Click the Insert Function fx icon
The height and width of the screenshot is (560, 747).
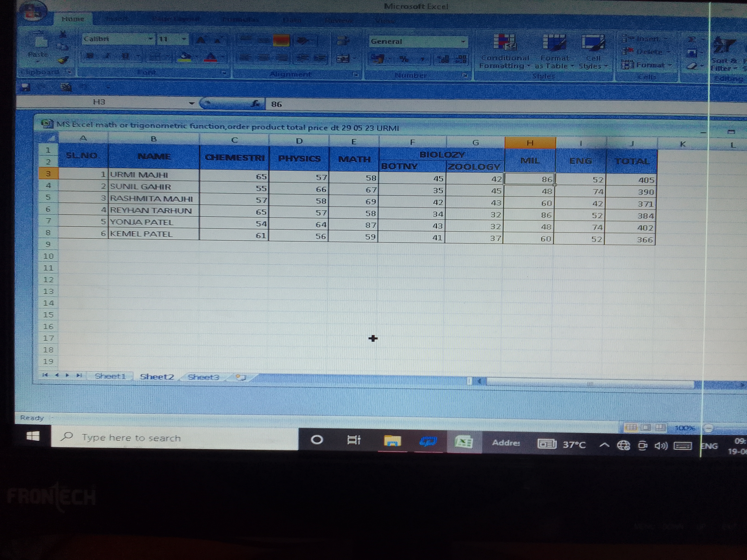[x=256, y=104]
